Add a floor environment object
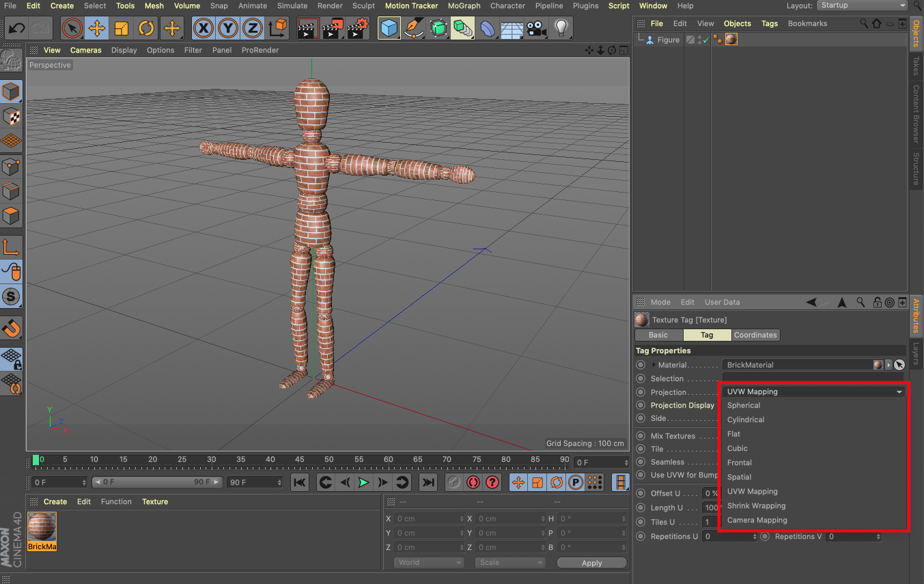Viewport: 924px width, 584px height. [x=512, y=29]
